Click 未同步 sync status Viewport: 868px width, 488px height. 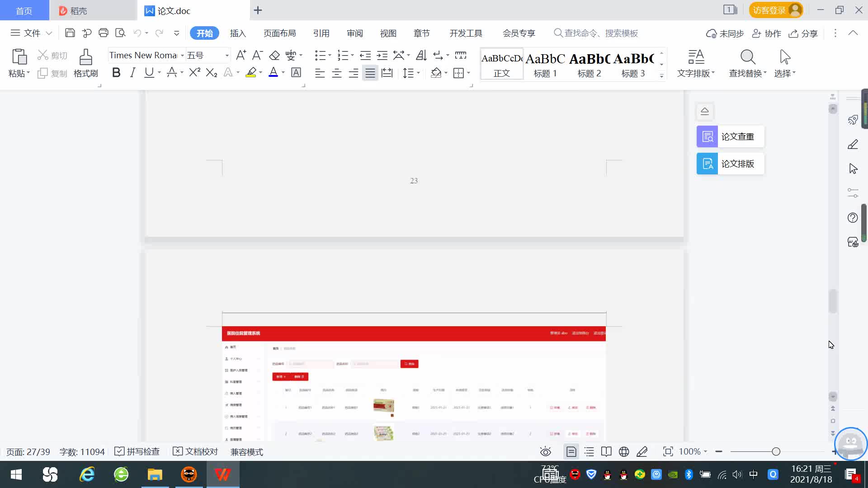[x=725, y=33]
